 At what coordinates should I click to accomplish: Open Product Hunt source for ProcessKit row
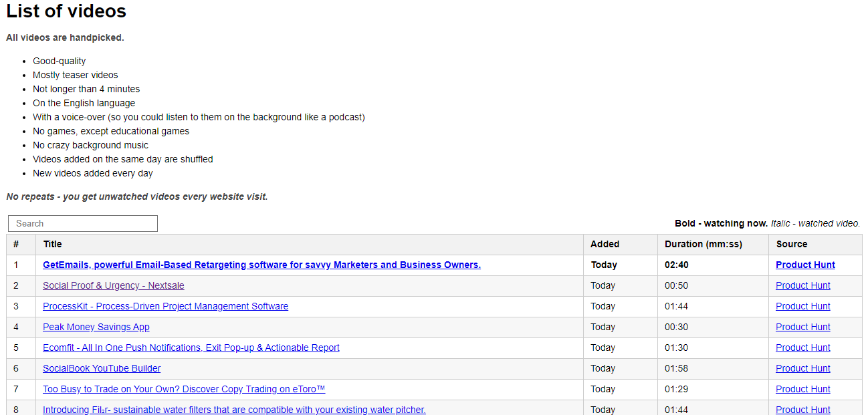coord(802,306)
